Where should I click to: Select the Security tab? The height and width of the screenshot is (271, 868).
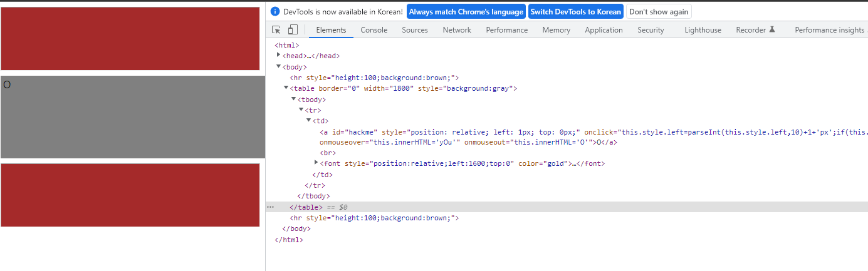click(x=651, y=30)
